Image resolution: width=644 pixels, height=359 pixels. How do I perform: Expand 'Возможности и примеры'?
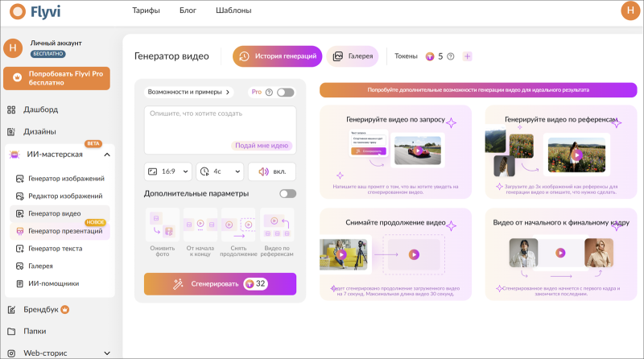[189, 92]
